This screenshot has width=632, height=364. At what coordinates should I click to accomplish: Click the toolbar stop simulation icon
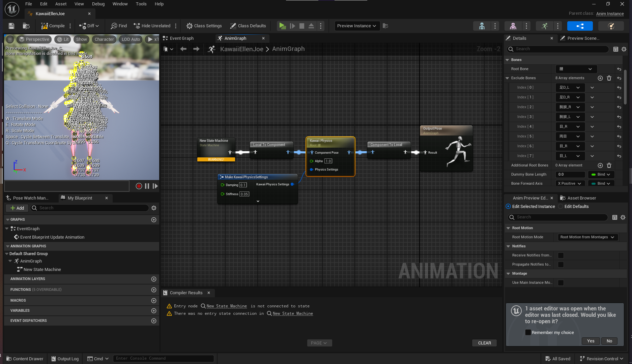tap(302, 26)
